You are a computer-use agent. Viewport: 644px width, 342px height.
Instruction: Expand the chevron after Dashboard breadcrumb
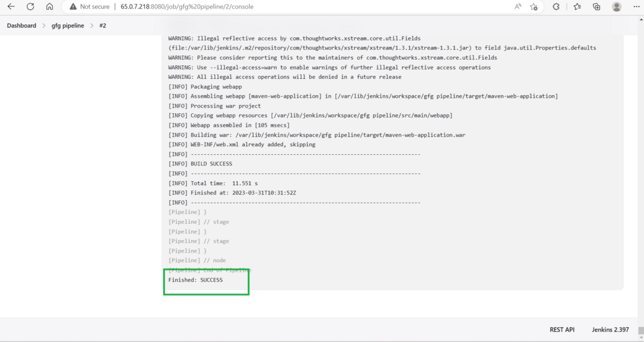pyautogui.click(x=43, y=25)
